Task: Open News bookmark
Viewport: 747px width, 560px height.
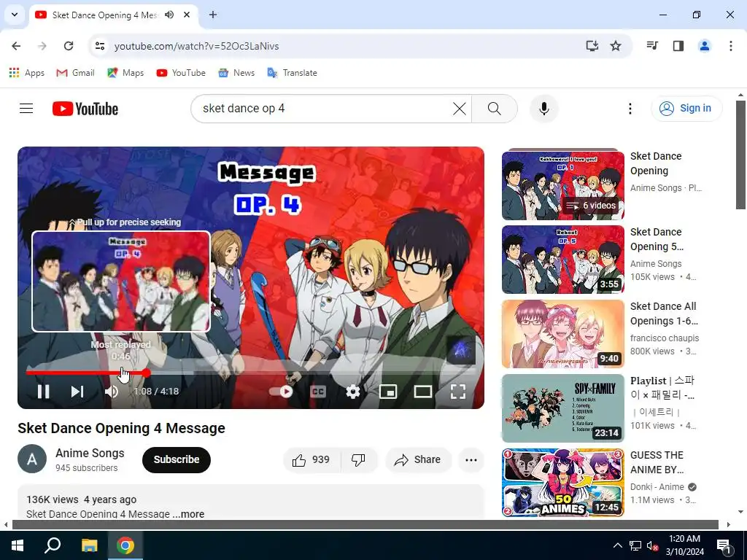Action: 237,73
